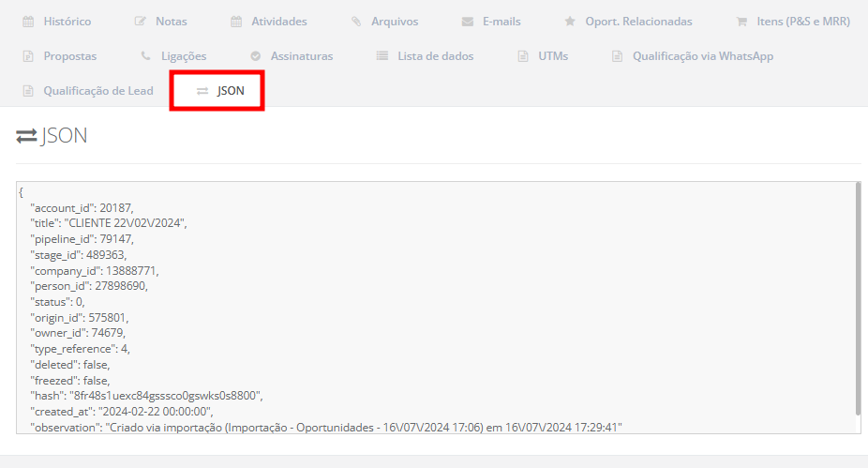This screenshot has width=868, height=468.
Task: Click the shopping cart icon for Itens
Action: coord(741,21)
